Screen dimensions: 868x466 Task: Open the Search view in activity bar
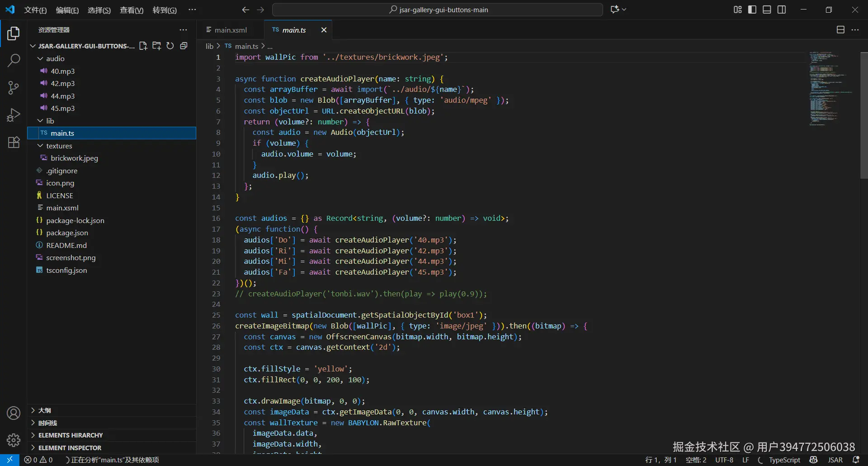click(14, 60)
